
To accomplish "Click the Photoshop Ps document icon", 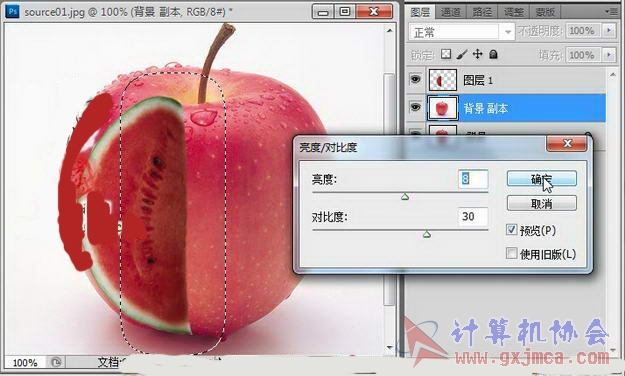I will 12,11.
